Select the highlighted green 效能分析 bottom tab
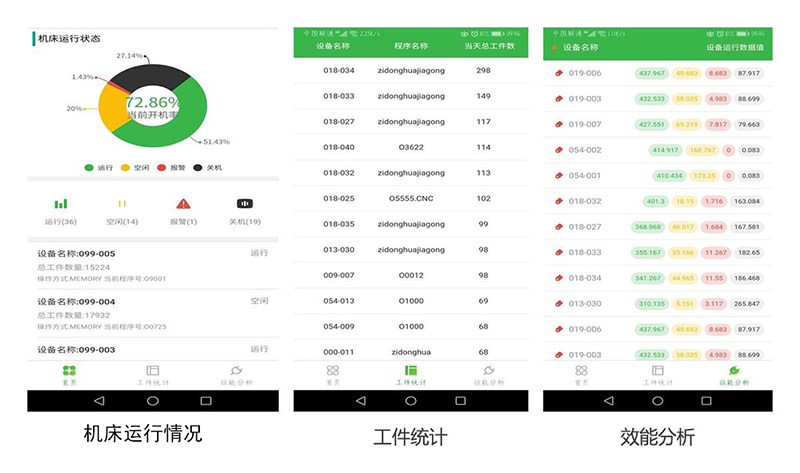 coord(735,375)
